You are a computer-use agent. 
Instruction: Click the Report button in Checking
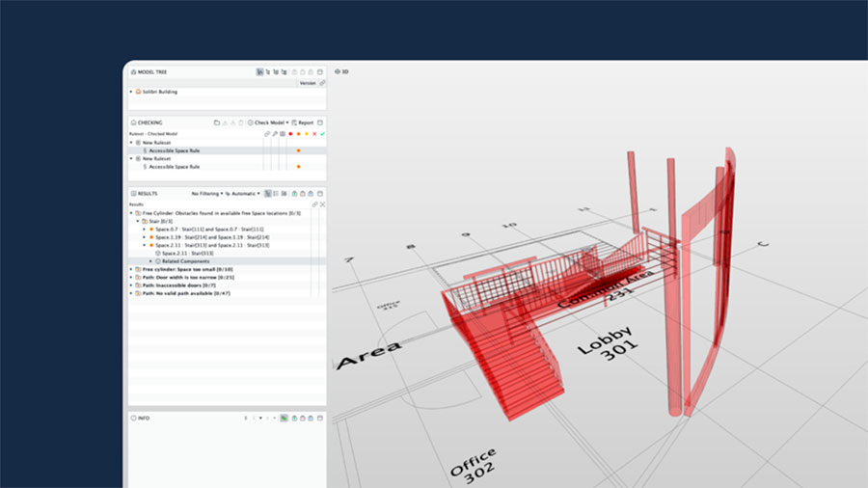tap(304, 122)
